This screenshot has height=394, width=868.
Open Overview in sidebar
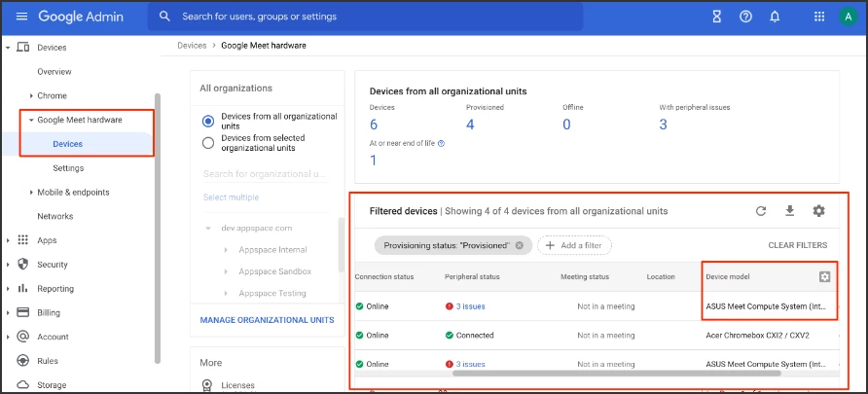point(54,71)
